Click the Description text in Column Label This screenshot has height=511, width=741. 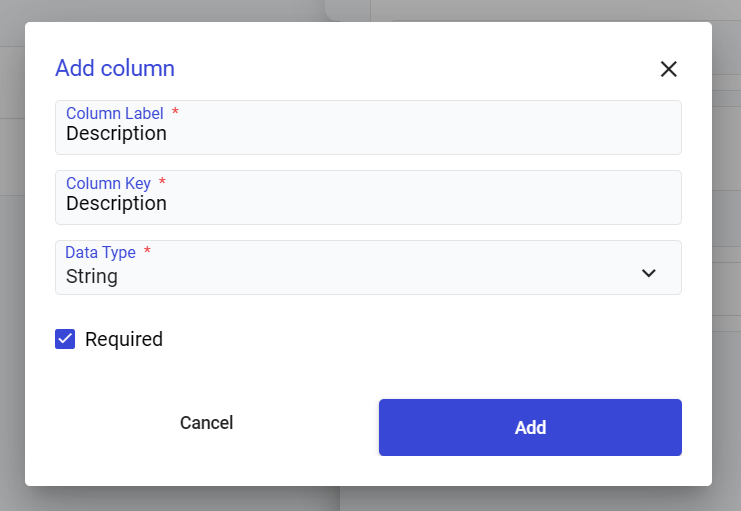(x=116, y=134)
